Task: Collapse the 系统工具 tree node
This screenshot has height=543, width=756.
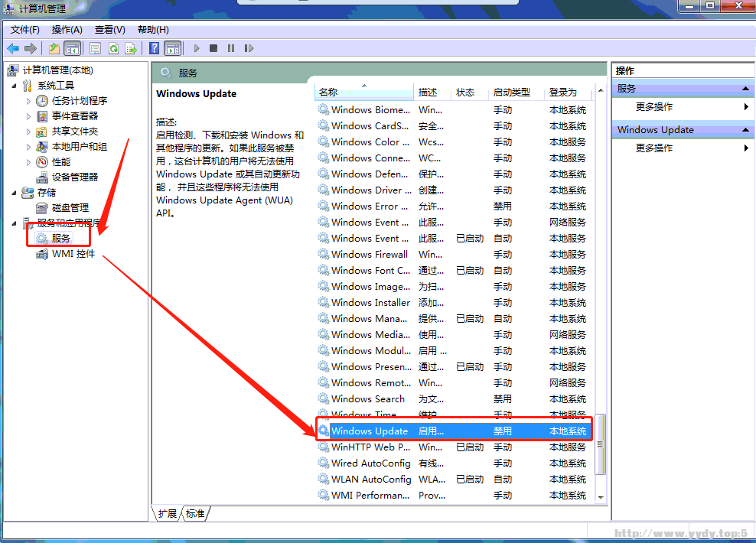Action: pyautogui.click(x=14, y=86)
